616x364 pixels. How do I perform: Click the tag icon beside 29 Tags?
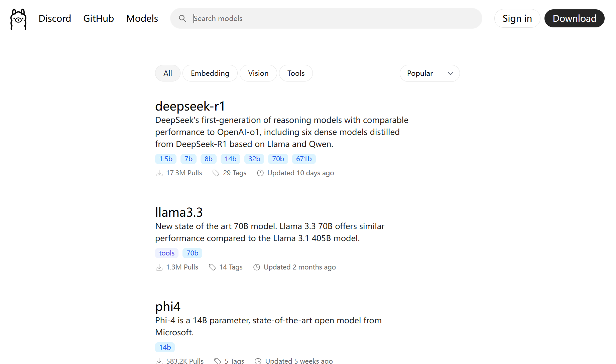tap(216, 173)
